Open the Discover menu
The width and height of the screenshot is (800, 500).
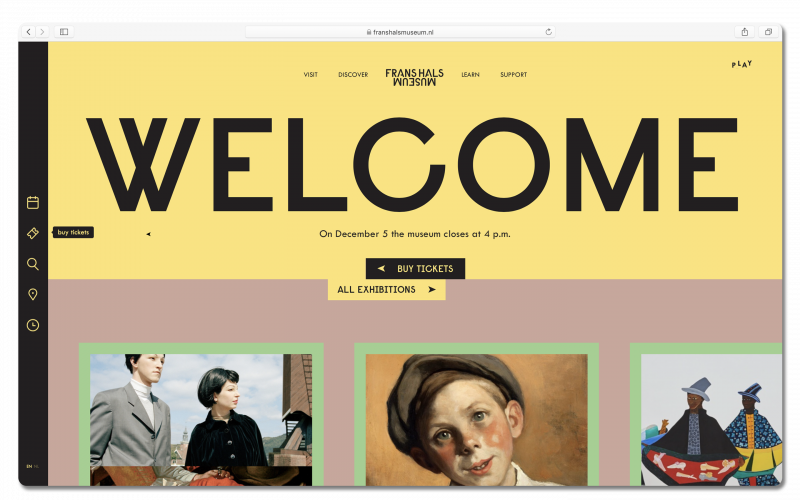[353, 74]
